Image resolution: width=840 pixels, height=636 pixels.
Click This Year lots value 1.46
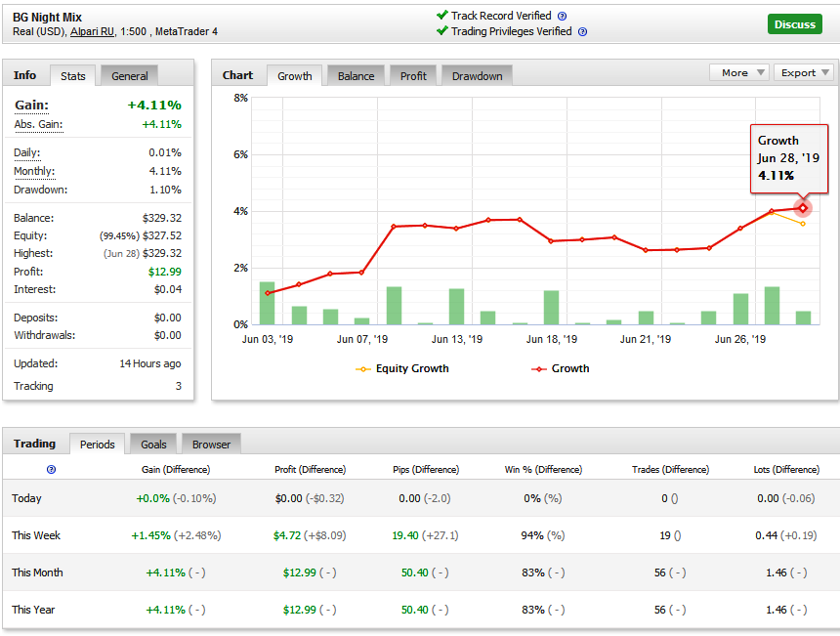(x=777, y=610)
